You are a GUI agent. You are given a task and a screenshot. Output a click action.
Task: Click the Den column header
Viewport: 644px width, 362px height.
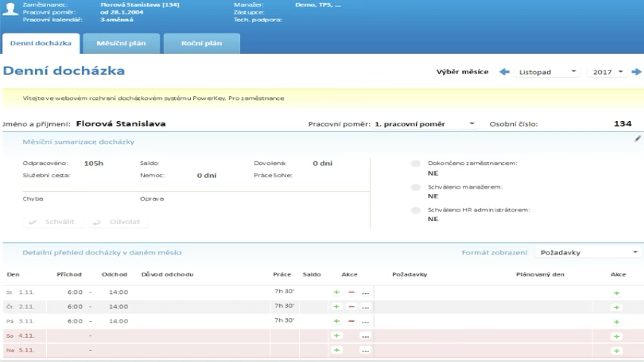pyautogui.click(x=13, y=274)
